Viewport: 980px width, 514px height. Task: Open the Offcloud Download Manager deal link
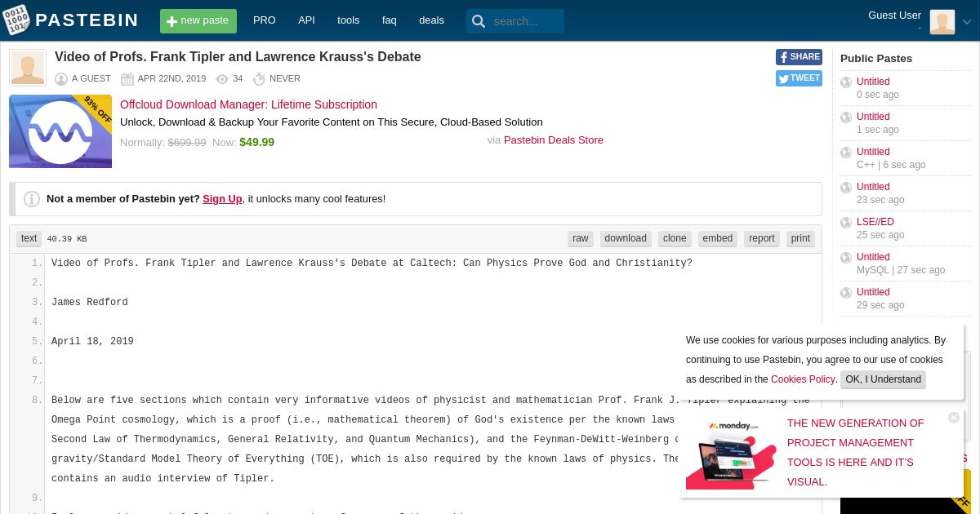coord(248,104)
